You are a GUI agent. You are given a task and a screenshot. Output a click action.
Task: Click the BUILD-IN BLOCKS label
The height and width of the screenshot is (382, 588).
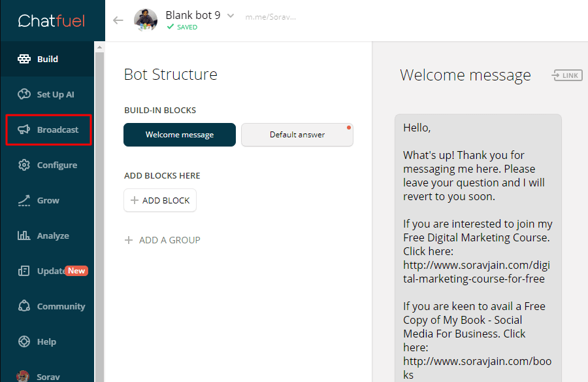tap(160, 110)
